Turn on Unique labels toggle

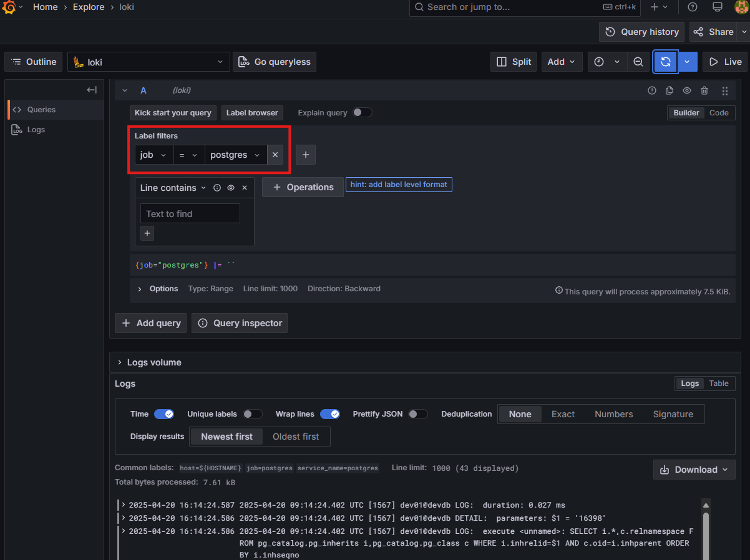click(x=252, y=414)
